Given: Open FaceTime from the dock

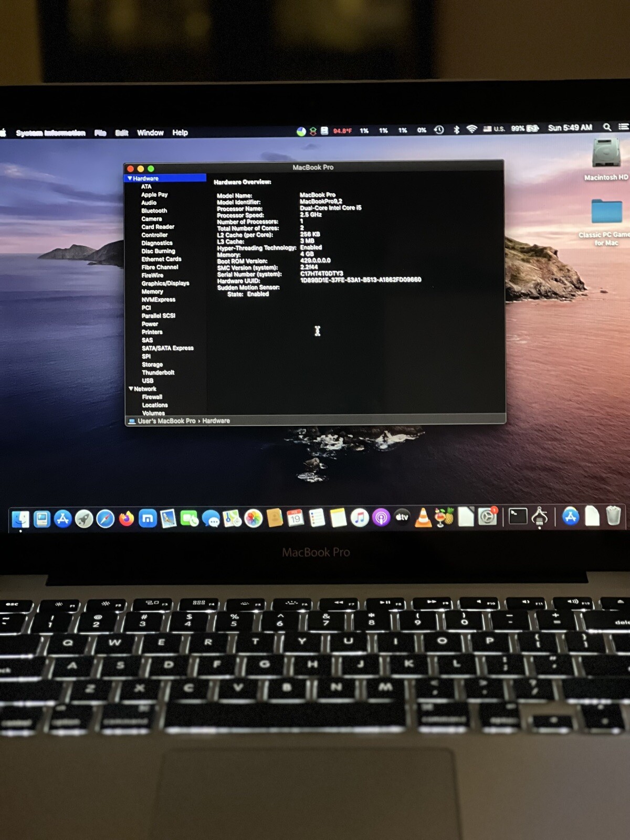Looking at the screenshot, I should 190,519.
